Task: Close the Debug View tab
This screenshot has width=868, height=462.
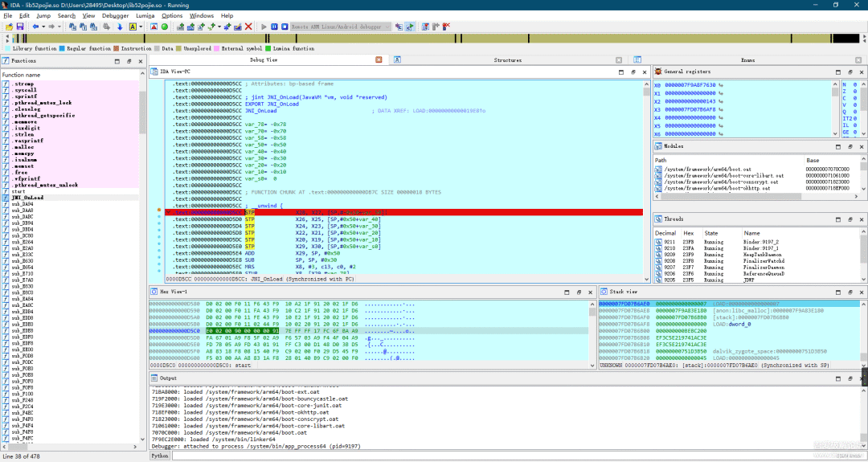Action: 379,59
